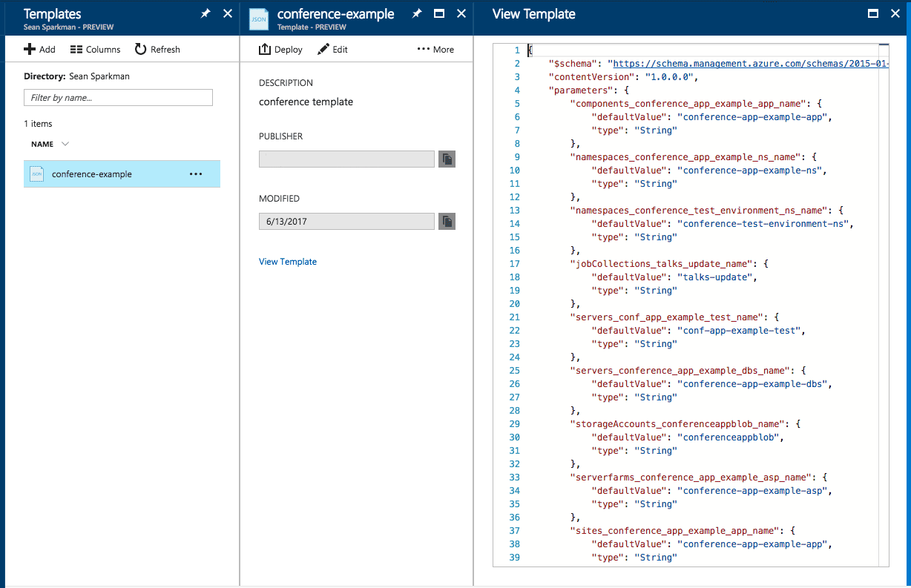Edit the conference-example template
911x588 pixels.
point(332,50)
